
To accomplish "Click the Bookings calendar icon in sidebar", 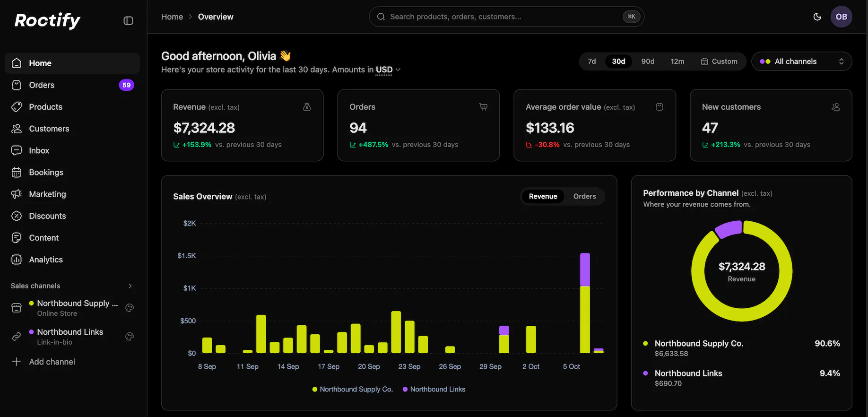I will pos(17,173).
